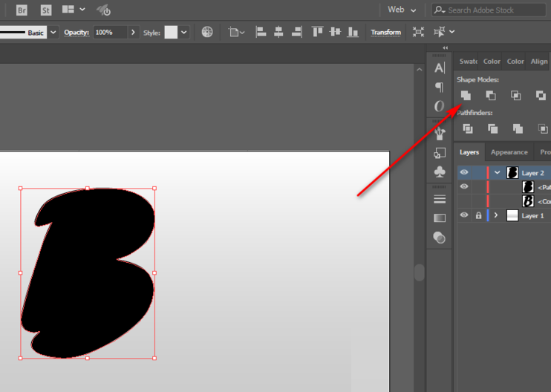This screenshot has height=392, width=551.
Task: Click the Transform button in control bar
Action: tap(385, 32)
